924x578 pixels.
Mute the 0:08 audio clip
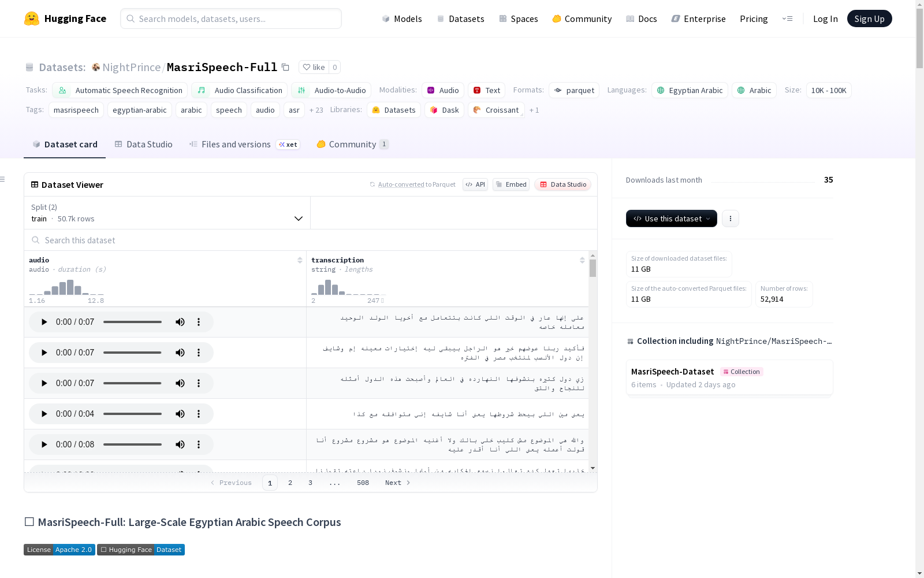180,444
